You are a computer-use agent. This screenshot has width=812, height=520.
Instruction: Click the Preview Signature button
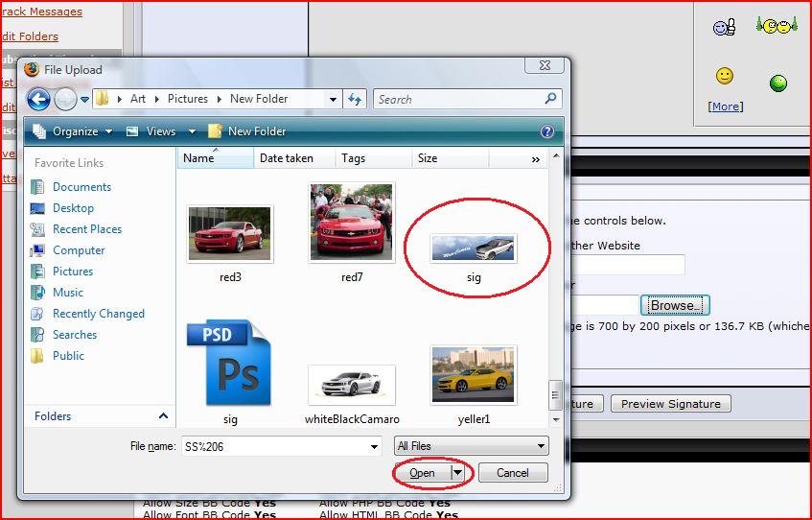[670, 404]
